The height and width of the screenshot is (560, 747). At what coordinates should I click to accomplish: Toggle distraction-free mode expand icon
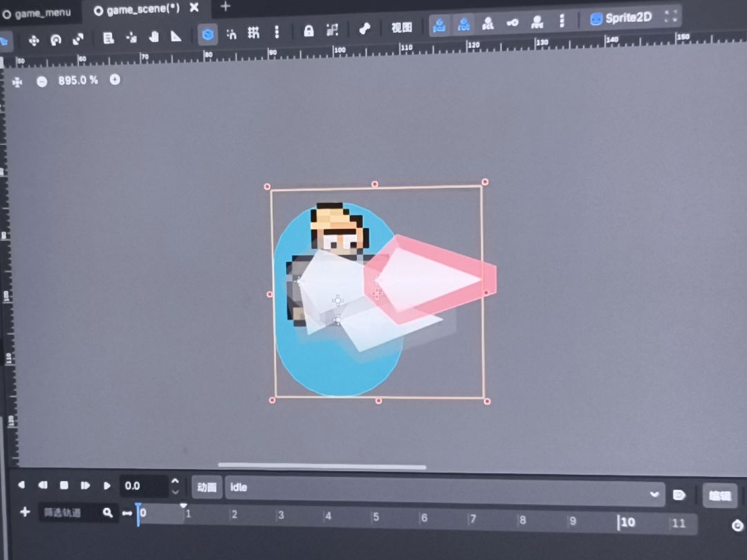[x=671, y=16]
